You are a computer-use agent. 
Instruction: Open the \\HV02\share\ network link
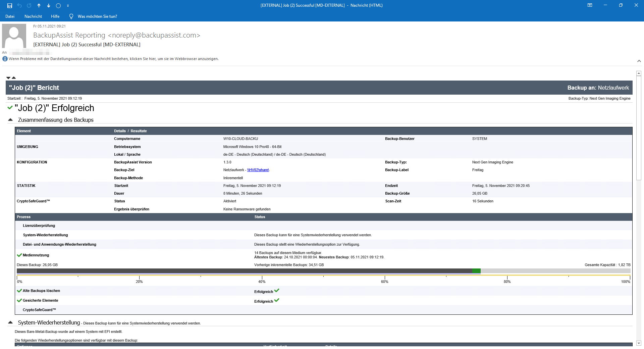(x=258, y=170)
